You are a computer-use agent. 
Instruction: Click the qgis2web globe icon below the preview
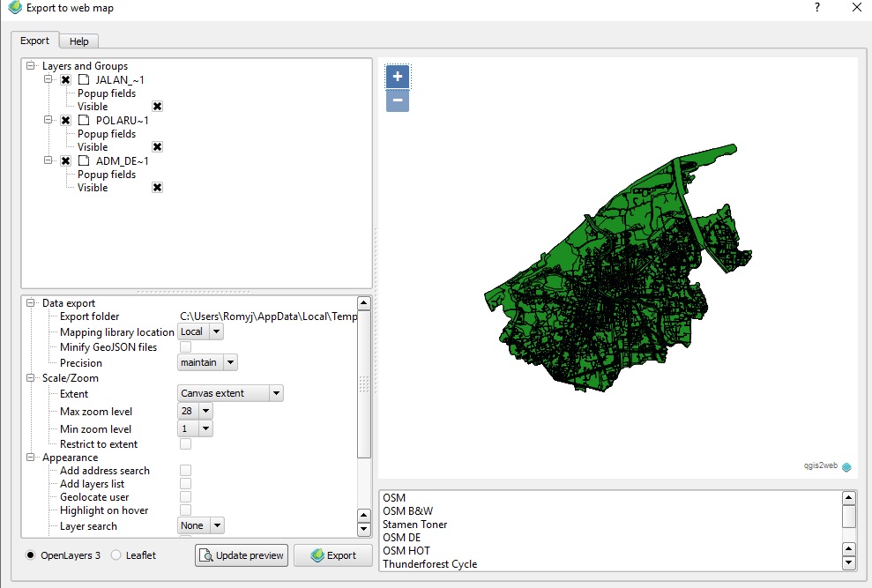[x=846, y=466]
